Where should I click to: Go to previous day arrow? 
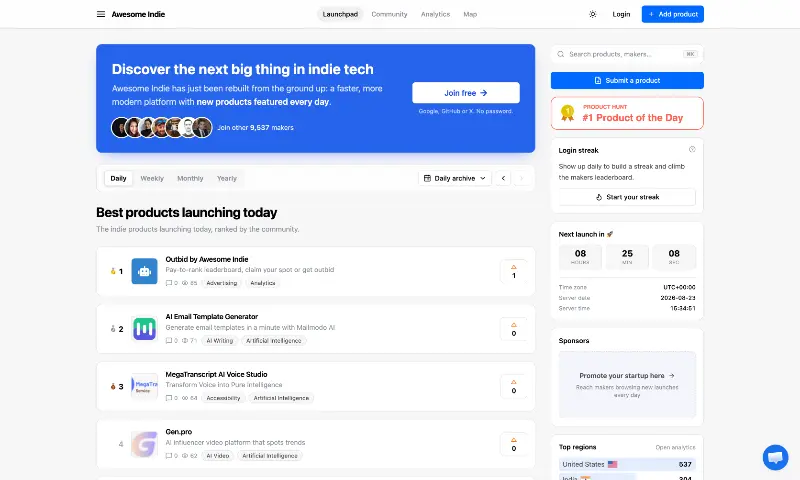coord(503,178)
